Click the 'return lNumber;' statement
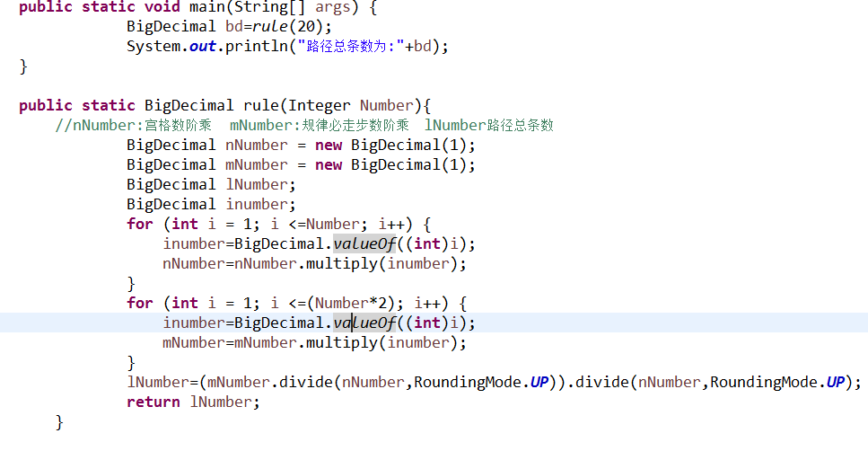 point(193,402)
